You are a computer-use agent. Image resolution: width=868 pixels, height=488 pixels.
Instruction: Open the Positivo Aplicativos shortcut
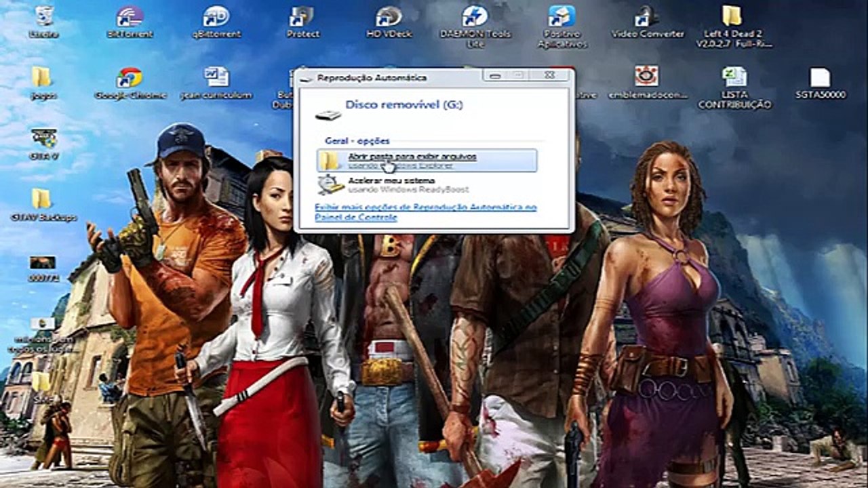(x=561, y=26)
